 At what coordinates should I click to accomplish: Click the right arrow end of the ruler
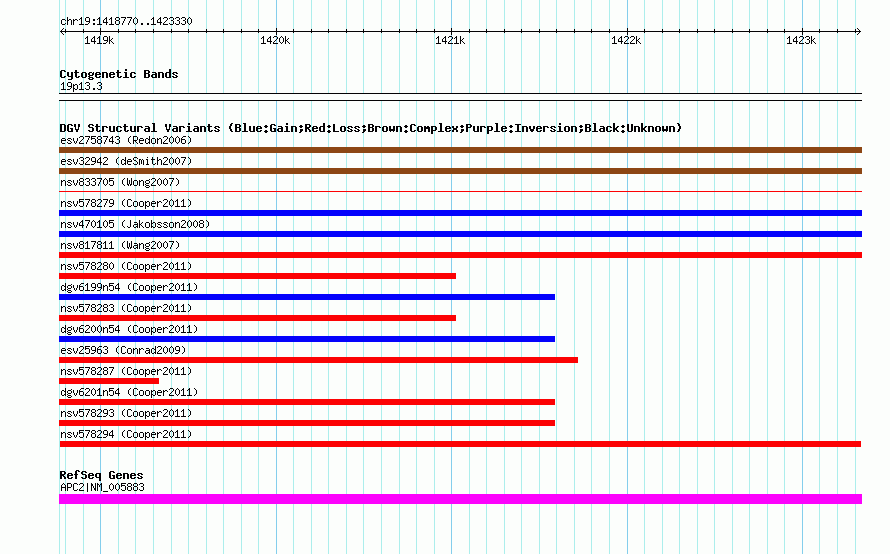click(x=858, y=31)
